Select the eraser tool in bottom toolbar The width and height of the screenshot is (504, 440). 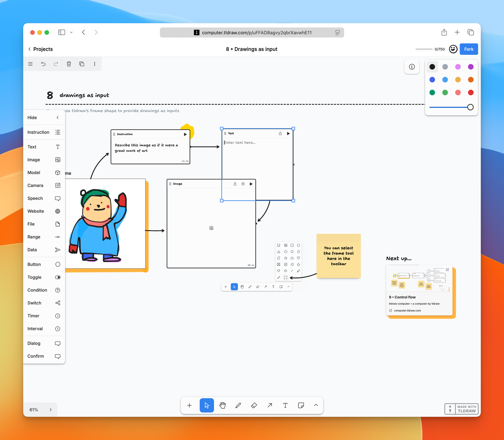pos(254,405)
